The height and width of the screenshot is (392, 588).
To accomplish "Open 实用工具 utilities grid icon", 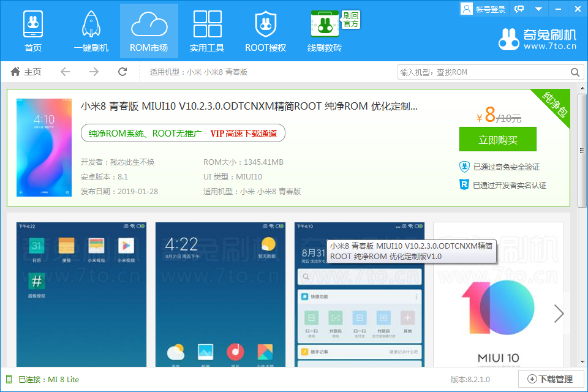I will click(207, 31).
